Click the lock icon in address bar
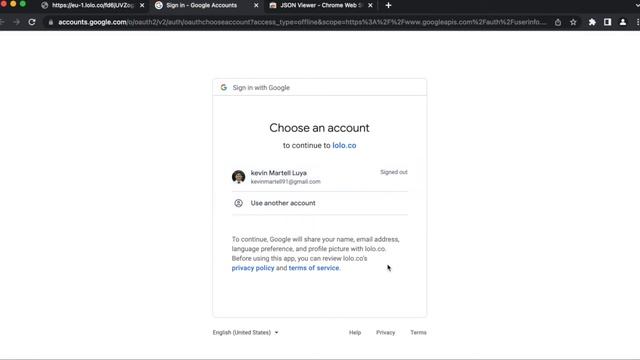640x360 pixels. click(51, 22)
